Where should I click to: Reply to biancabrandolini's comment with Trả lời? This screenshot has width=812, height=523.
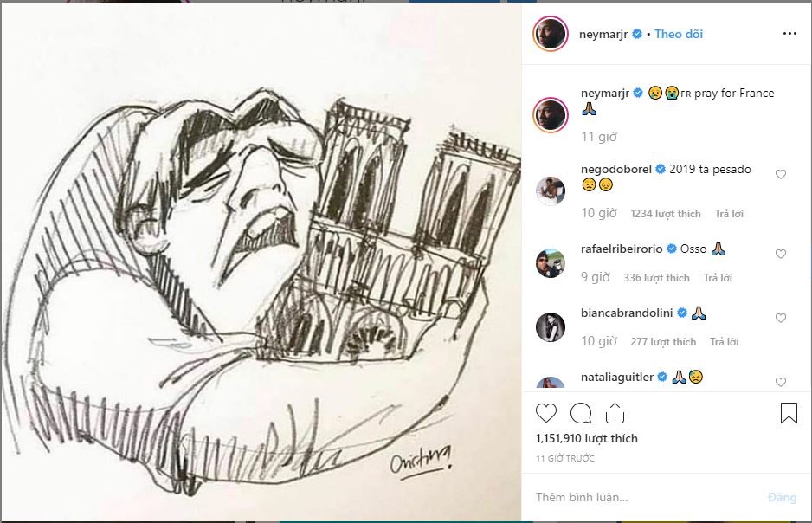724,342
